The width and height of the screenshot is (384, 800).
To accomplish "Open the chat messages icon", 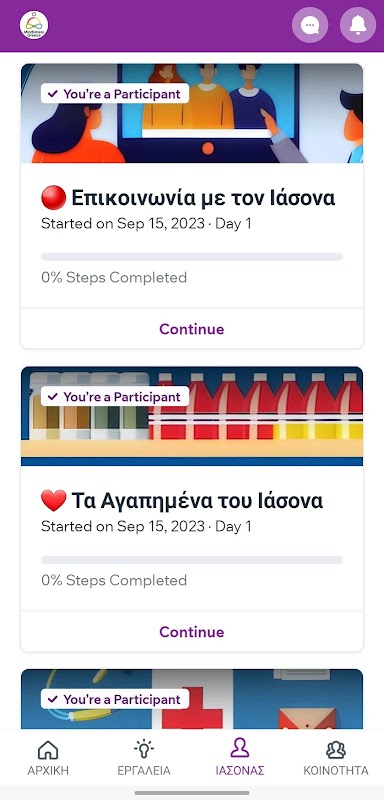I will click(310, 25).
